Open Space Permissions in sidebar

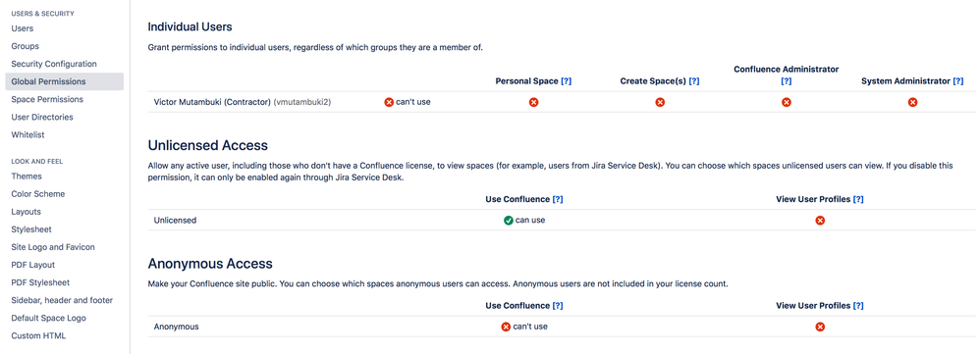coord(47,99)
